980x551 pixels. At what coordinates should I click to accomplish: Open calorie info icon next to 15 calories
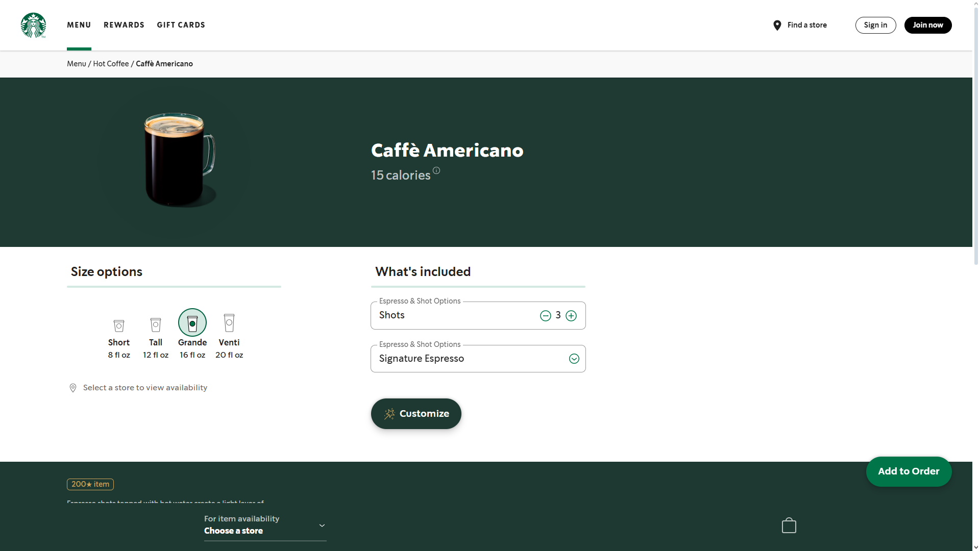[x=436, y=170]
